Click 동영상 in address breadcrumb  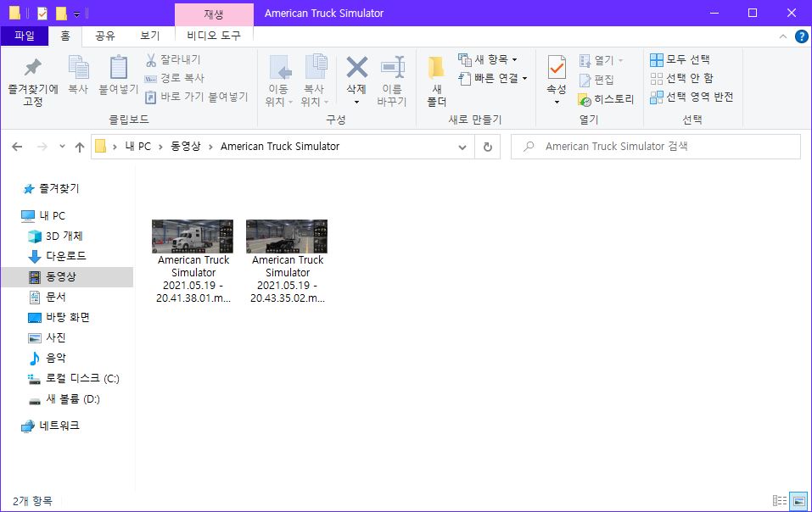(x=185, y=147)
